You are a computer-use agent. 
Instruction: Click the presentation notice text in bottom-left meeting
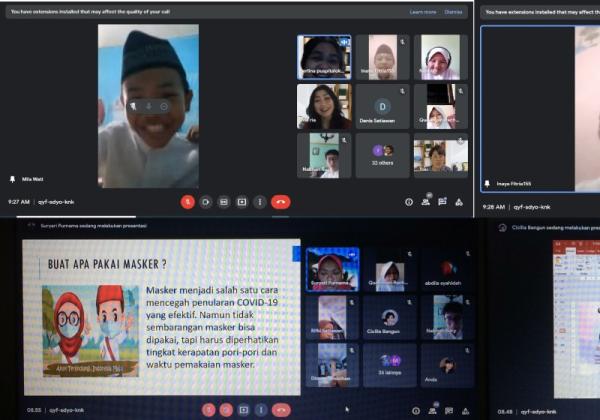pyautogui.click(x=94, y=226)
